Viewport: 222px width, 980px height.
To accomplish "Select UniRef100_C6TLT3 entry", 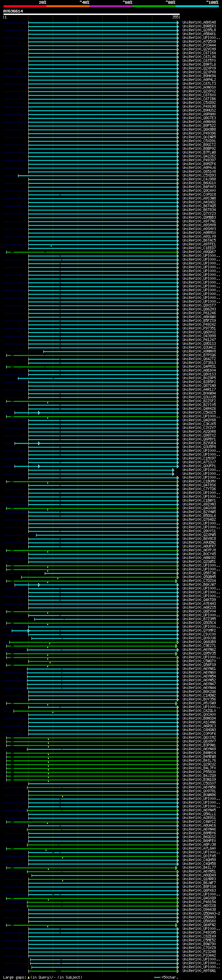I will (199, 84).
